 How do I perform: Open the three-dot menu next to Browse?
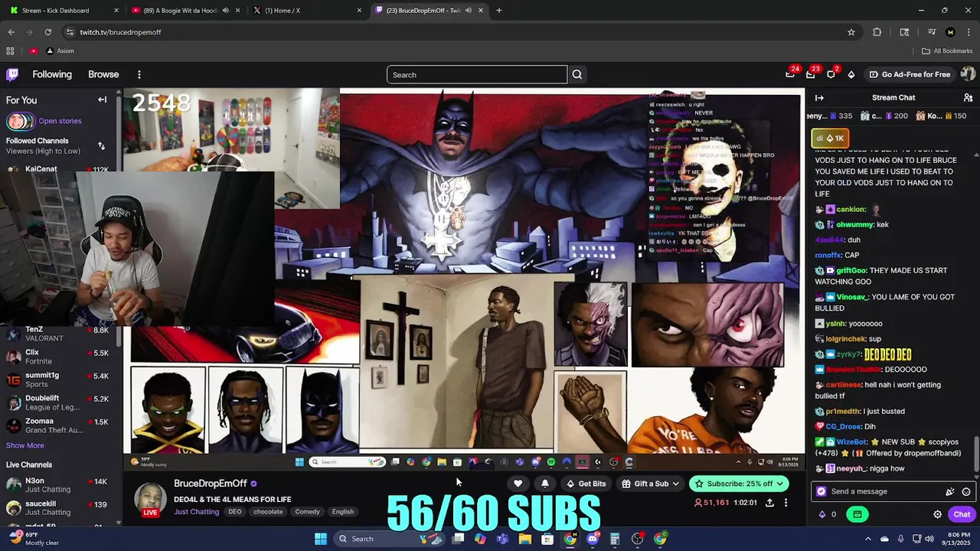tap(139, 74)
